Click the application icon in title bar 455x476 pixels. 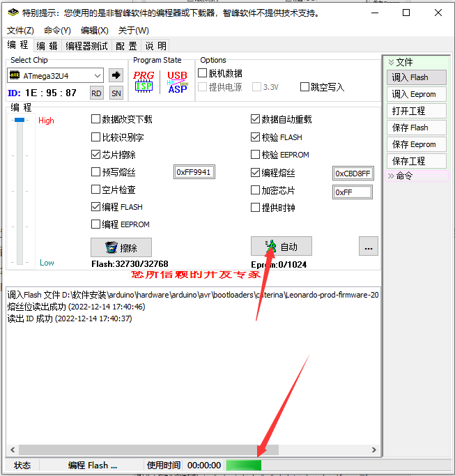(x=13, y=13)
